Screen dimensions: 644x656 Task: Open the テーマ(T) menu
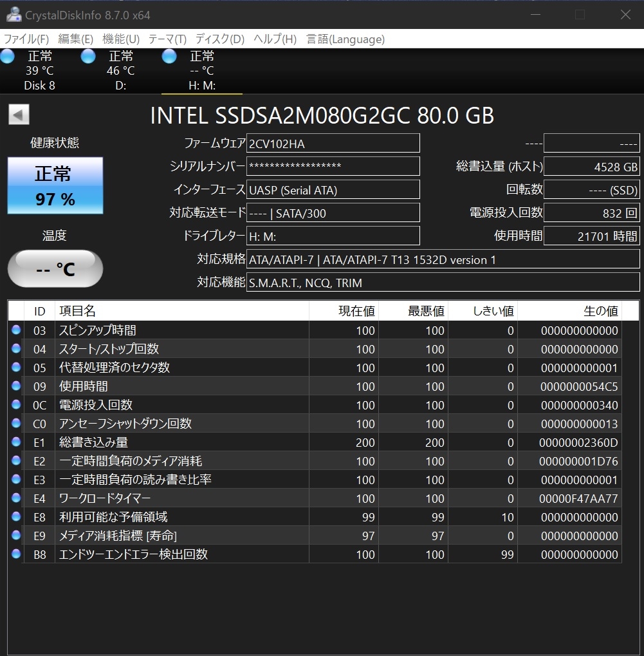click(x=167, y=39)
